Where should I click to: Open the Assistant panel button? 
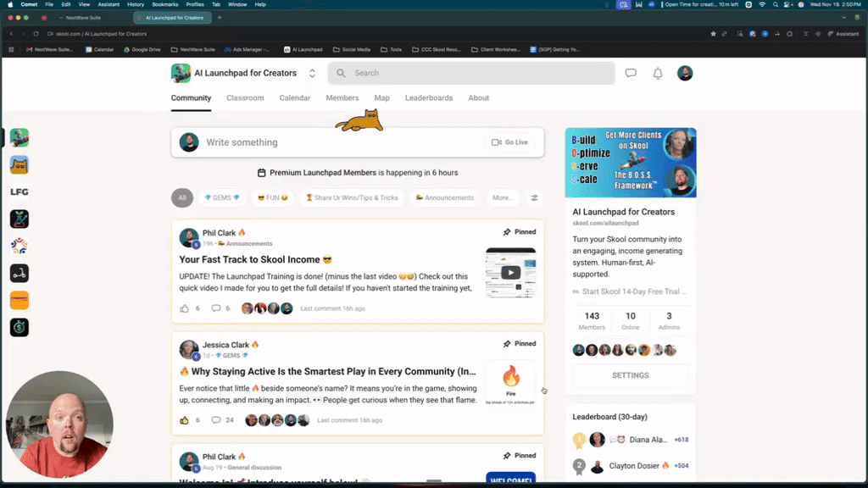point(843,34)
